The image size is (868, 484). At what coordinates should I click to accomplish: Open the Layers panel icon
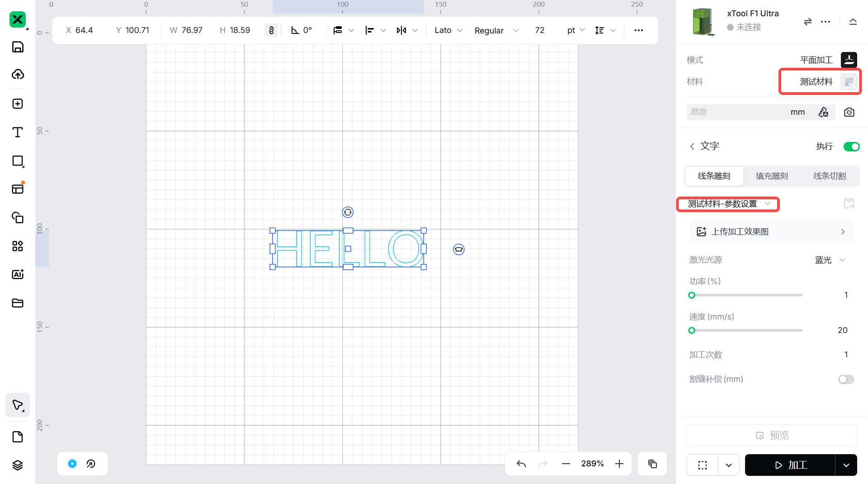(18, 465)
